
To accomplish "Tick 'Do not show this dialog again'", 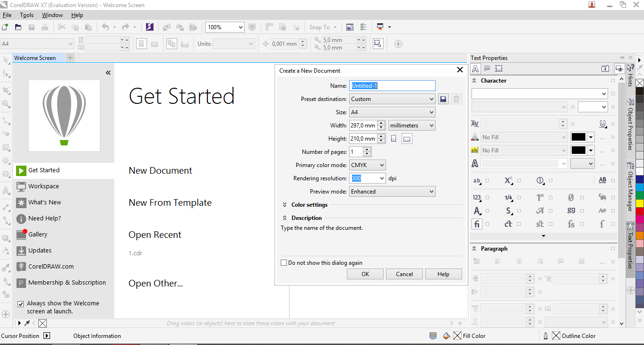I will (284, 263).
